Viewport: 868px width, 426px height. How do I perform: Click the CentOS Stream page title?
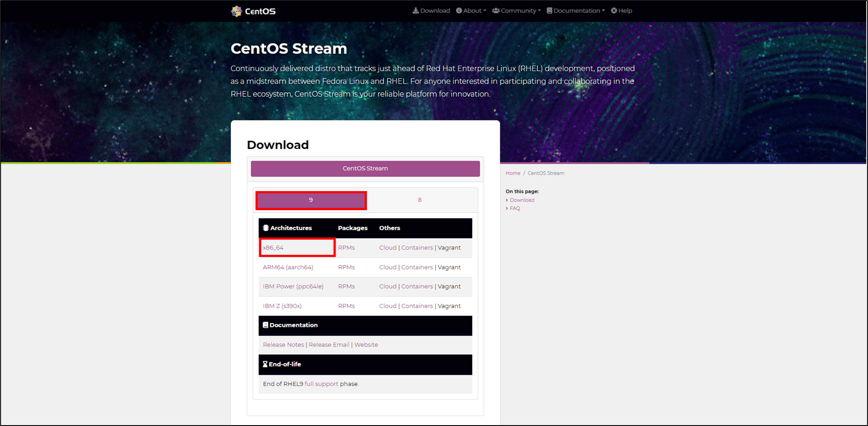point(289,49)
